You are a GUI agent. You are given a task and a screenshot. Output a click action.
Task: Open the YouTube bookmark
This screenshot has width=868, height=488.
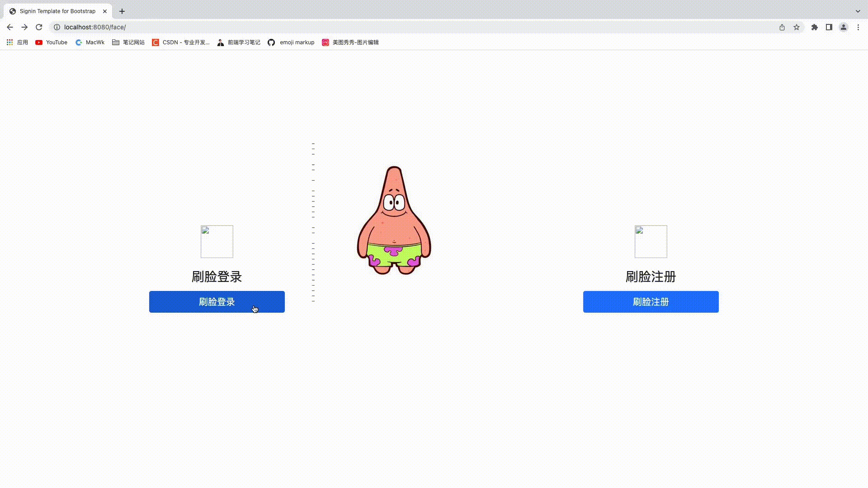(51, 42)
